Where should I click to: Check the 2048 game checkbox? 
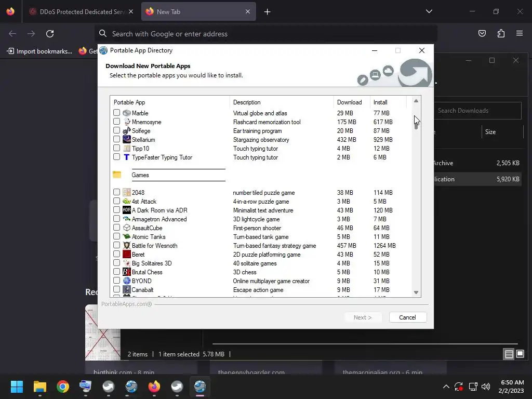point(116,192)
